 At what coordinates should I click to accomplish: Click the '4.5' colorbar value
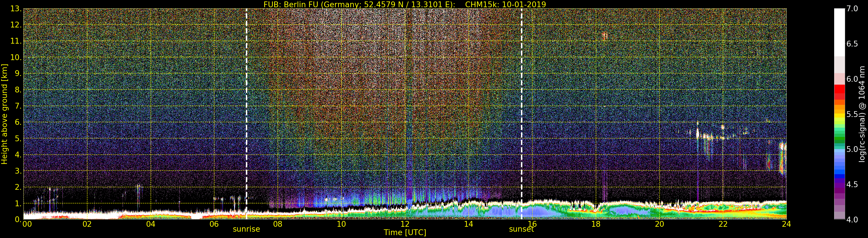pyautogui.click(x=852, y=185)
